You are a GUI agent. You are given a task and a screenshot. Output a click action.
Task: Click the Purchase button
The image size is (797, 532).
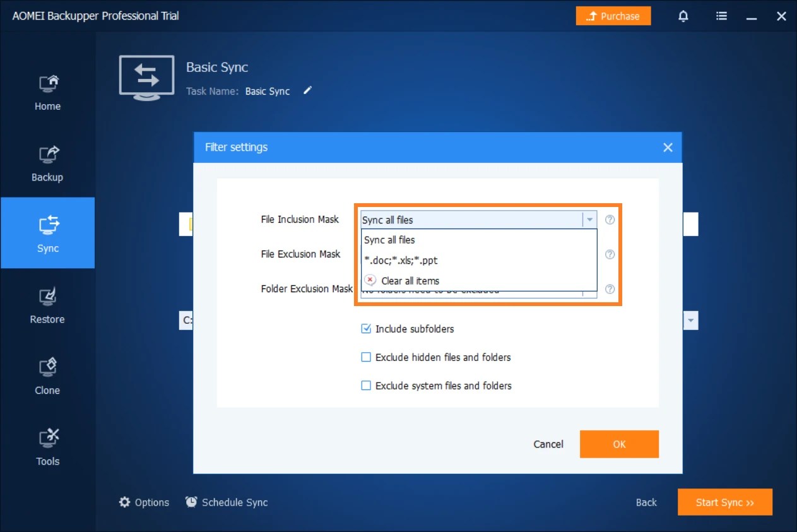coord(613,16)
